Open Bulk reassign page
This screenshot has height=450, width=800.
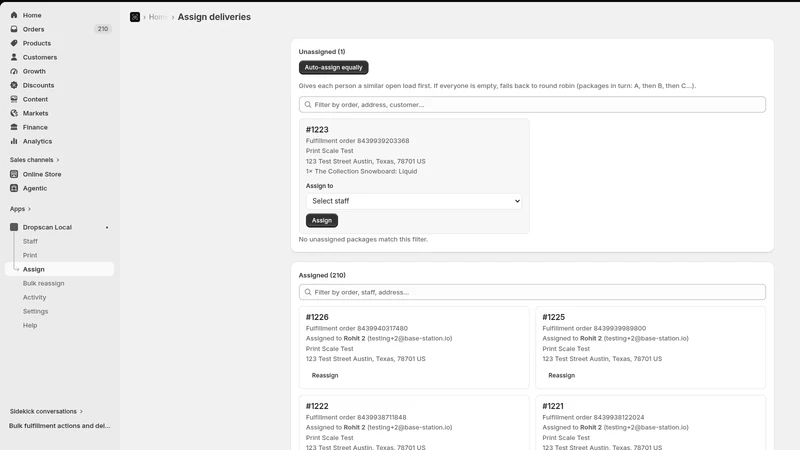pos(43,283)
